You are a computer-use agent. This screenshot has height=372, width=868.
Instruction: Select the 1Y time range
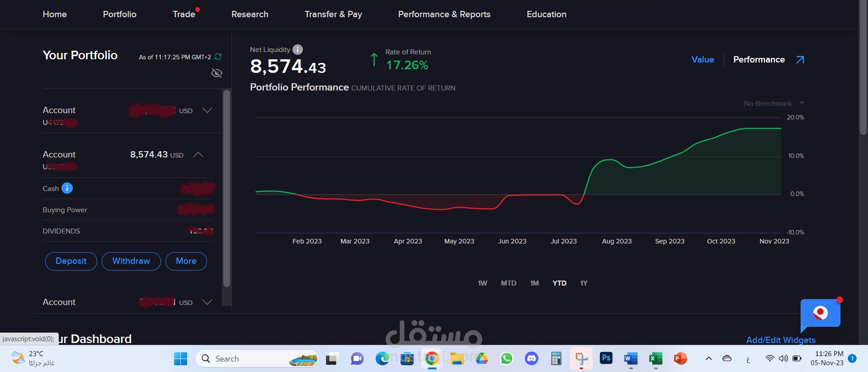pyautogui.click(x=584, y=283)
